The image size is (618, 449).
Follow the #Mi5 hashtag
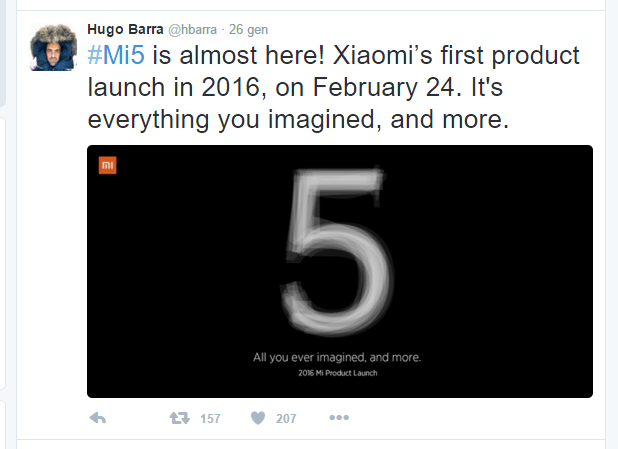click(x=116, y=55)
